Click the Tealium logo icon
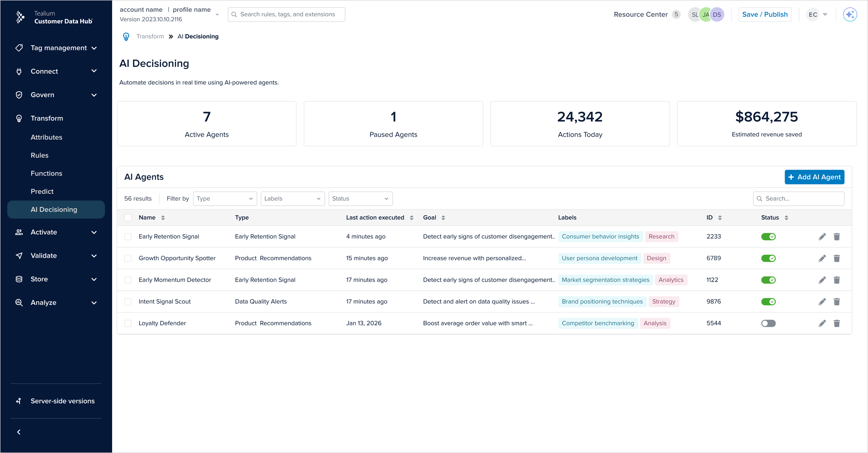 coord(20,17)
